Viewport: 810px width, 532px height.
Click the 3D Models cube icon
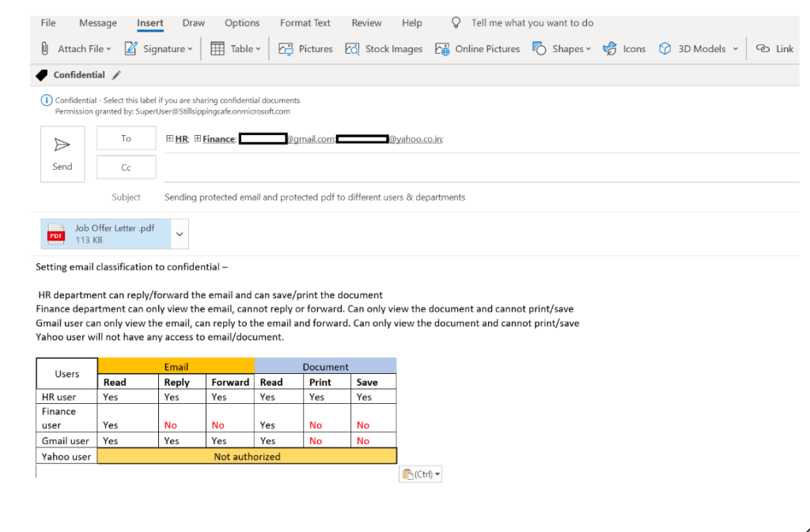pyautogui.click(x=664, y=48)
